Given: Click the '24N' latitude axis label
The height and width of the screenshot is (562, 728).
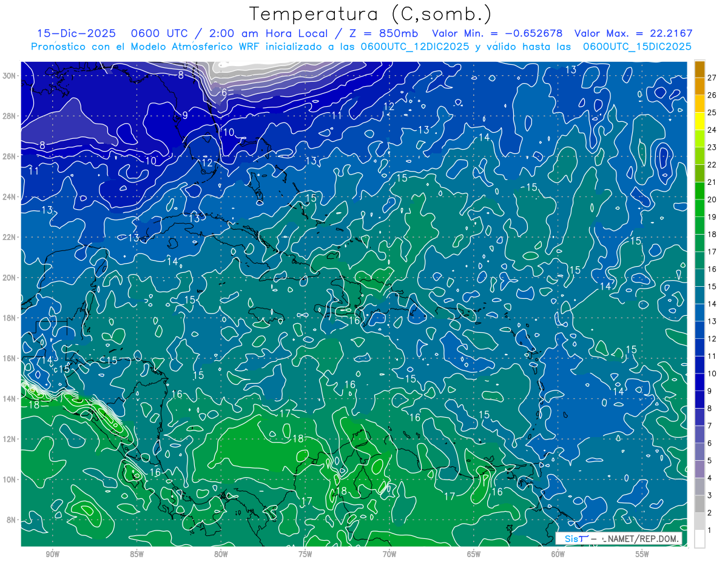Looking at the screenshot, I should 10,197.
